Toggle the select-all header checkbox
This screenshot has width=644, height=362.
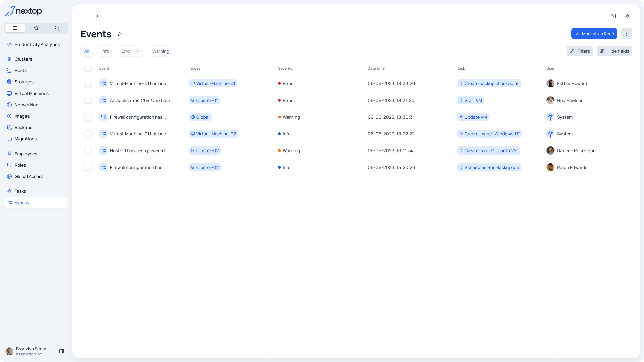click(x=88, y=68)
